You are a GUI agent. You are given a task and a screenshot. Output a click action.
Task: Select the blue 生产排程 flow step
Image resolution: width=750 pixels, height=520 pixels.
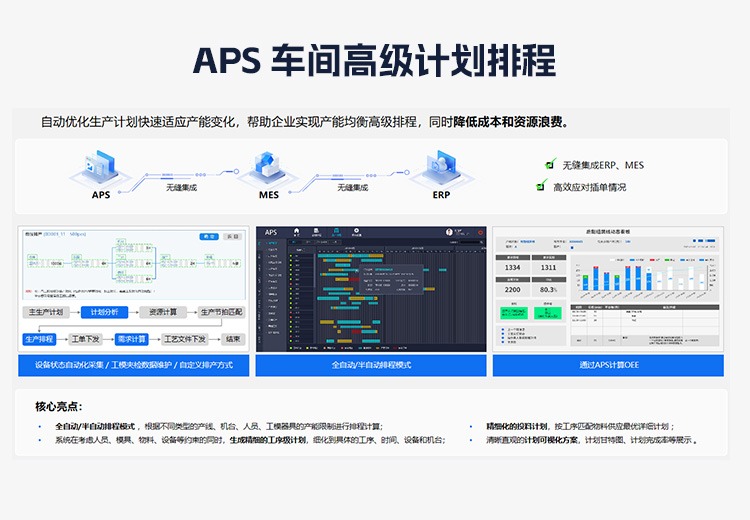tap(39, 339)
